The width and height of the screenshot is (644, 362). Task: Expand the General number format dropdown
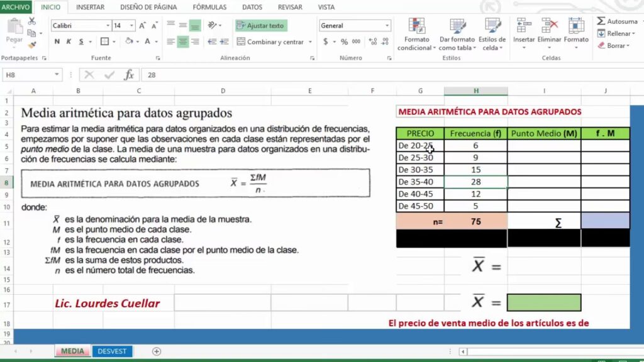click(387, 26)
